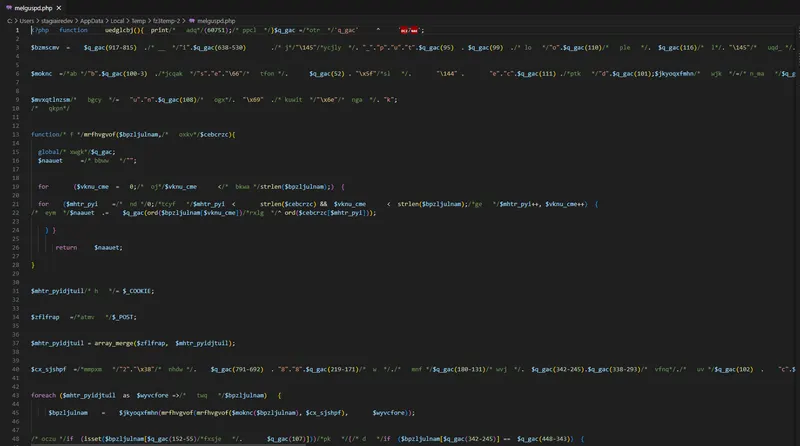Click the red highlighted string on line 1
This screenshot has width=800, height=446.
coord(409,31)
